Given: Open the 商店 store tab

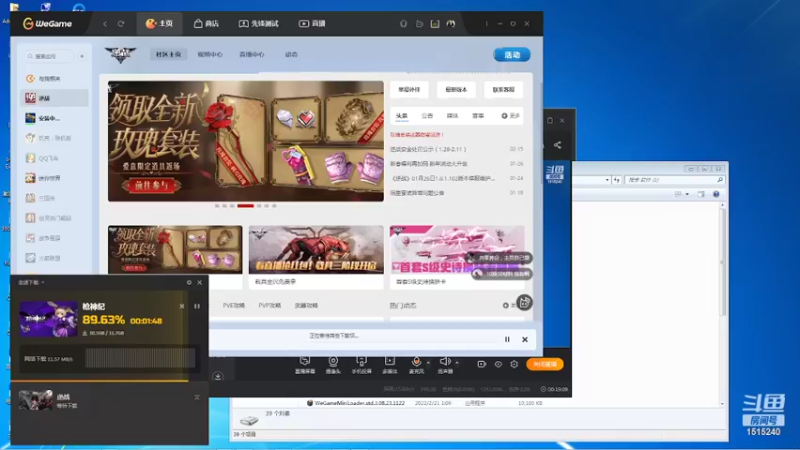Looking at the screenshot, I should [206, 24].
